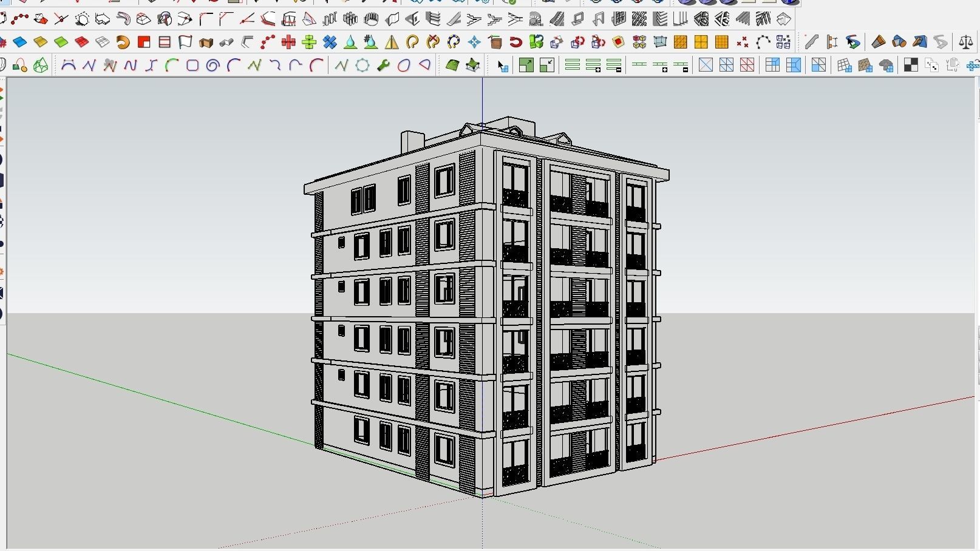Select the dotted arc with points icon
The width and height of the screenshot is (980, 551).
[763, 42]
